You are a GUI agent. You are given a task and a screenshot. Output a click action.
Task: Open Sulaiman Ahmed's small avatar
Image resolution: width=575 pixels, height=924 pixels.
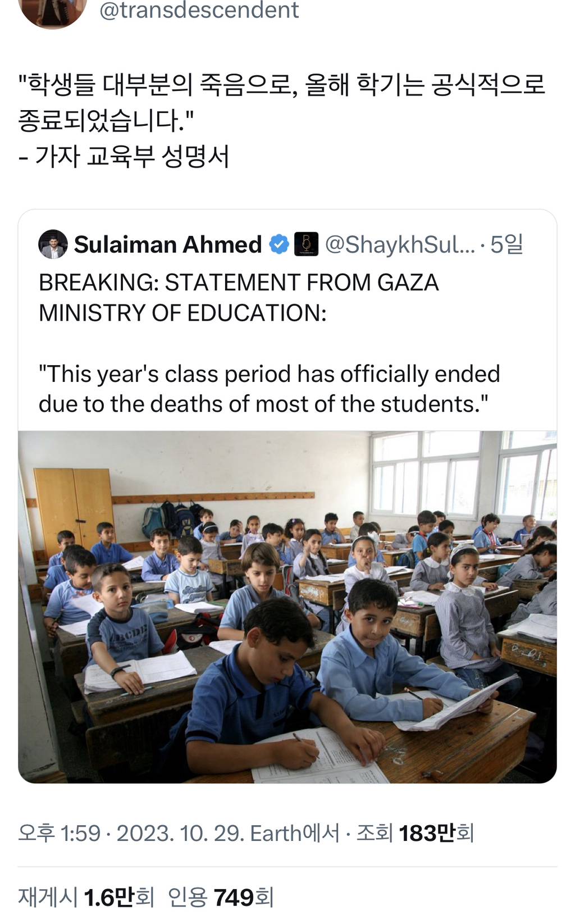pos(53,244)
